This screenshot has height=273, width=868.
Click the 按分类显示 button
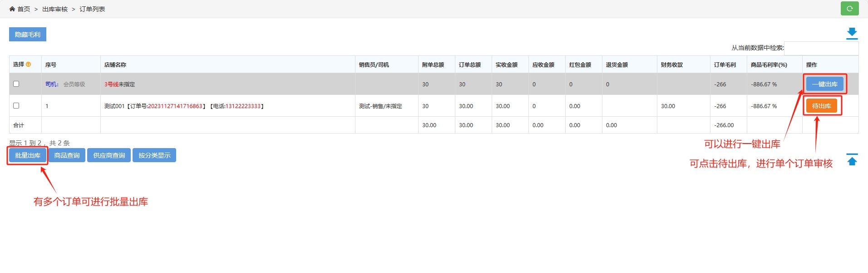tap(154, 155)
